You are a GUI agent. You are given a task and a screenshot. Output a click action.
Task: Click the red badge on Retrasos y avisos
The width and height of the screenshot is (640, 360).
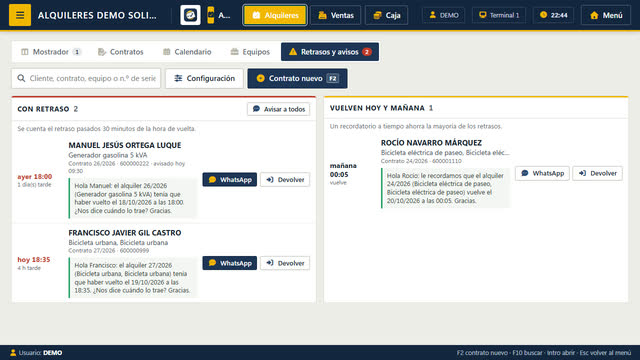(367, 52)
